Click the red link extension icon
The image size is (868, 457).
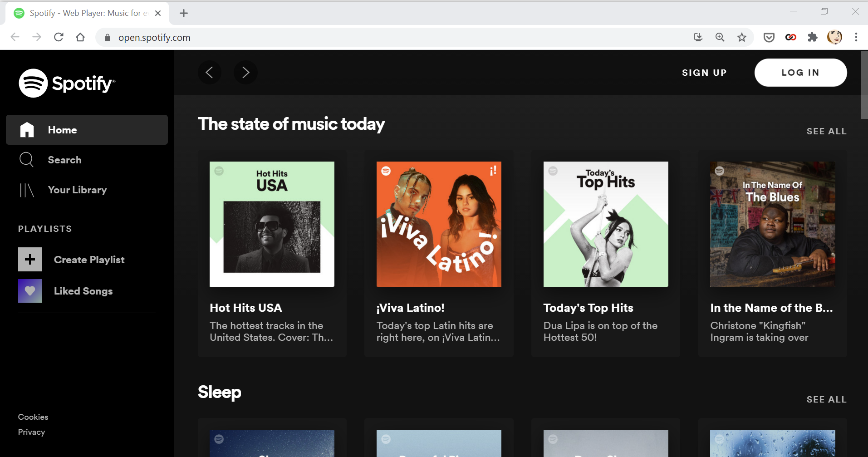point(791,37)
